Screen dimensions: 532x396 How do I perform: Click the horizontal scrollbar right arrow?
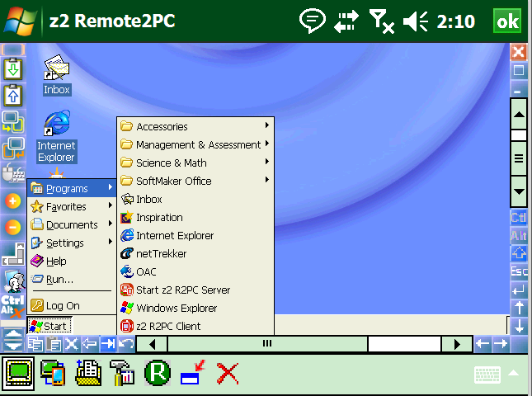457,344
